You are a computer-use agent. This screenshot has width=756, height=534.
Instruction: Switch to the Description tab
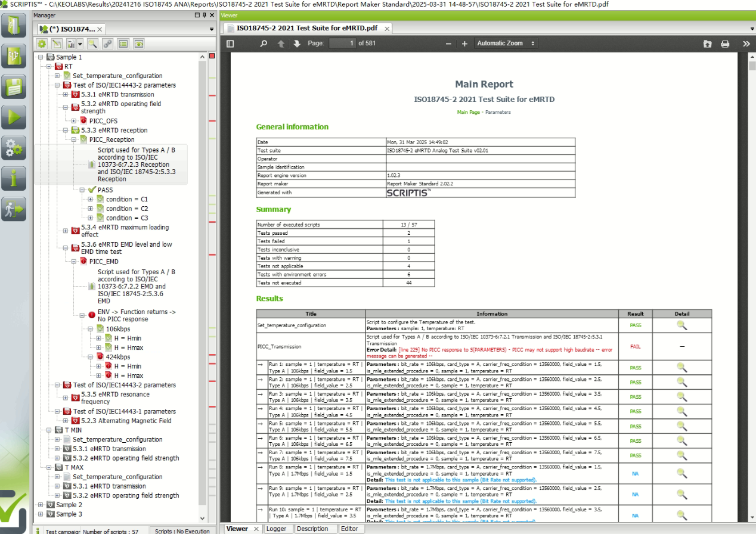(x=312, y=529)
